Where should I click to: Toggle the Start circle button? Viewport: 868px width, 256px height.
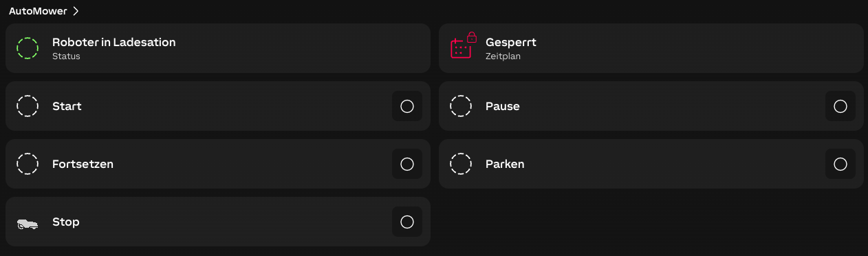click(407, 106)
